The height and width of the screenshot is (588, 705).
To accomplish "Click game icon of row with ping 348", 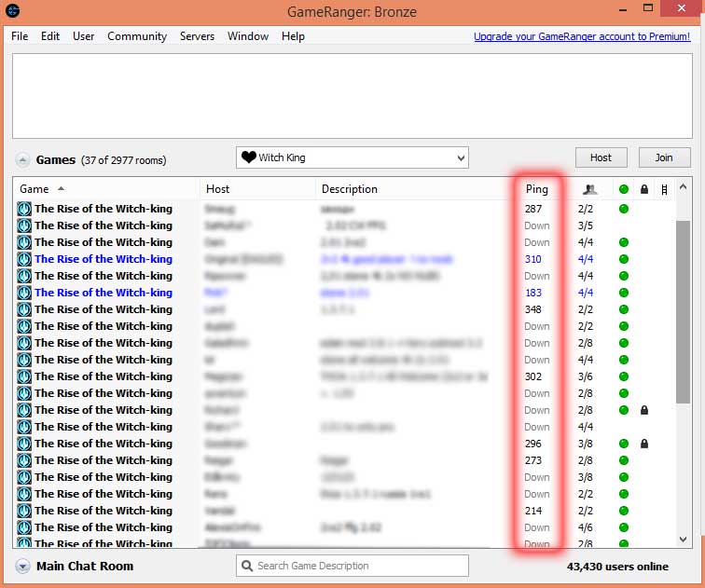I will 24,309.
